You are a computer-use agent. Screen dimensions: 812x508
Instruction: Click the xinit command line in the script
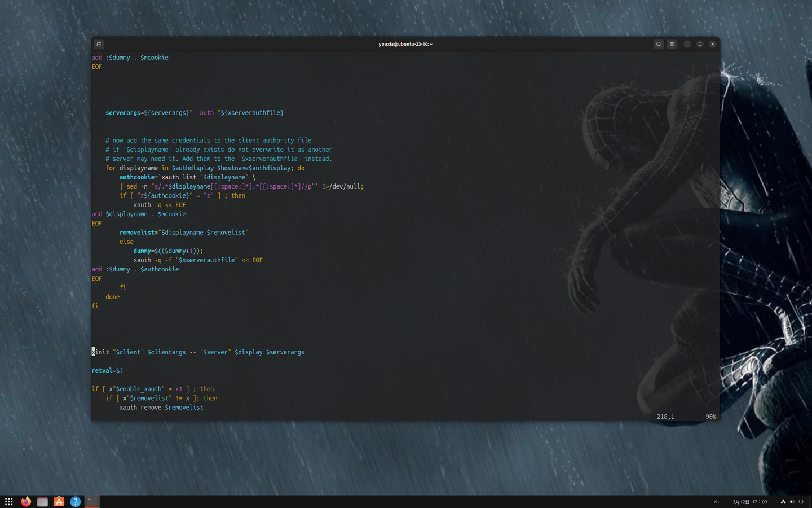pos(198,352)
